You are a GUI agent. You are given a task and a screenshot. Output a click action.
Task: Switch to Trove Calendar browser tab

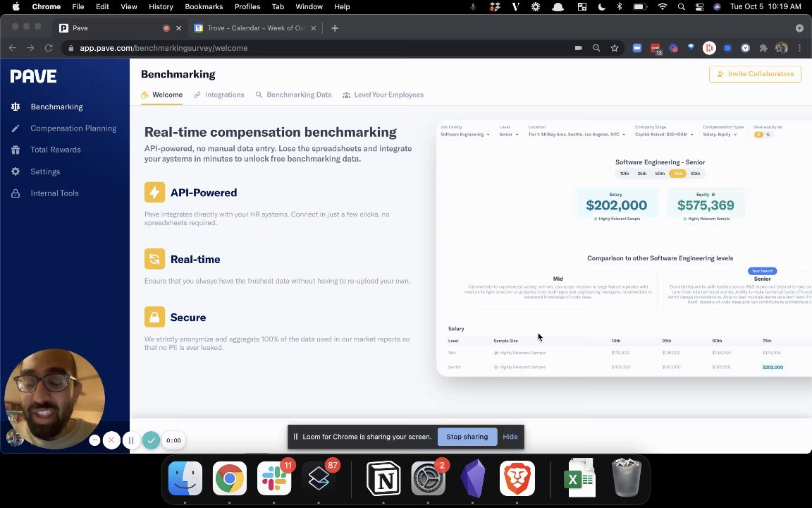[x=255, y=28]
